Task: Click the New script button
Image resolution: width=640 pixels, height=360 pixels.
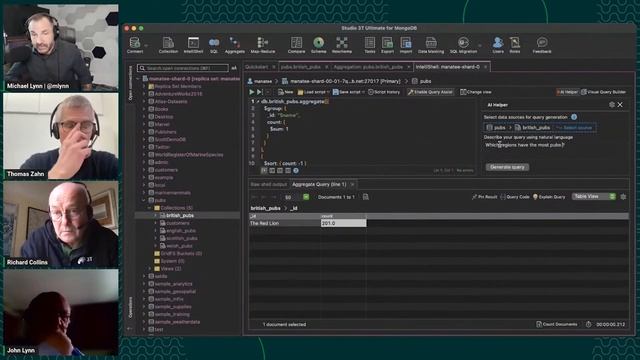Action: coord(286,92)
